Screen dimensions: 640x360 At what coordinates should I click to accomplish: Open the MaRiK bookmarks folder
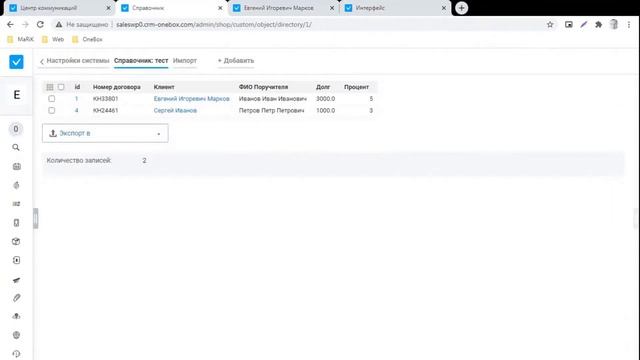(x=21, y=39)
